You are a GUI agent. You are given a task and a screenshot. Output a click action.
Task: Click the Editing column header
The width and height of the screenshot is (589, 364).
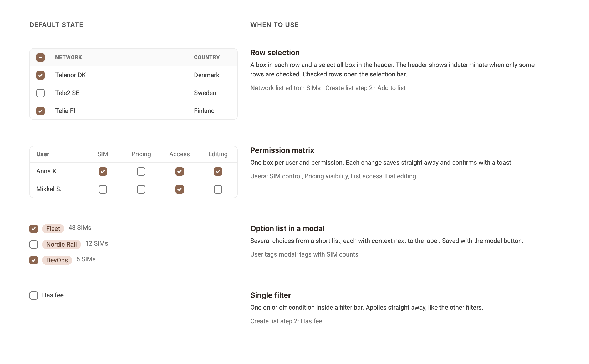pos(218,154)
